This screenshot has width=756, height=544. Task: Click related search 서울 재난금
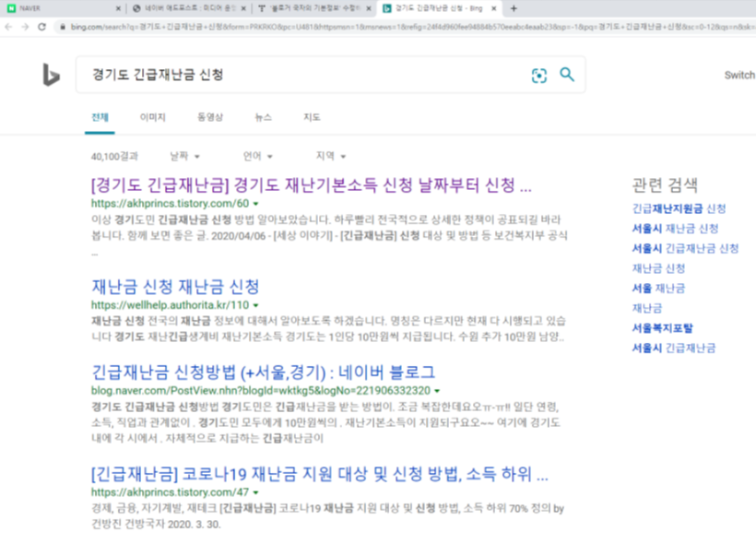pos(658,289)
